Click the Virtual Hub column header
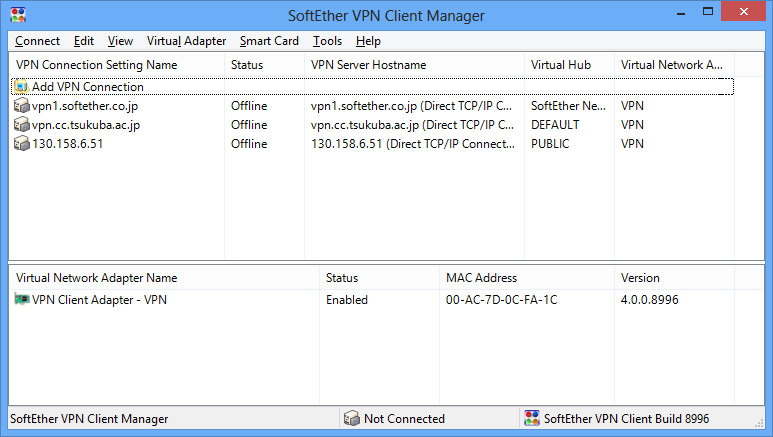Viewport: 773px width, 437px height. (561, 65)
